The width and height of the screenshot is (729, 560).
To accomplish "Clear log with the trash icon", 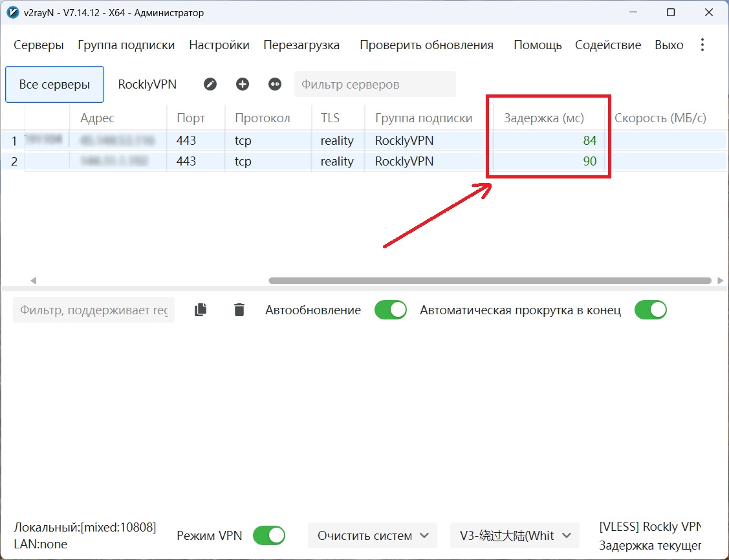I will [239, 310].
